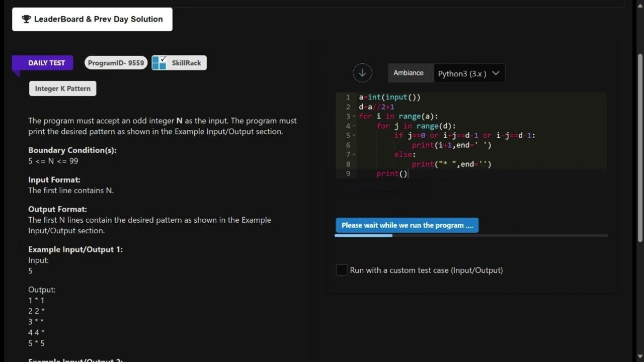Collapse the outer for loop on line 3
This screenshot has height=362, width=644.
coord(354,117)
